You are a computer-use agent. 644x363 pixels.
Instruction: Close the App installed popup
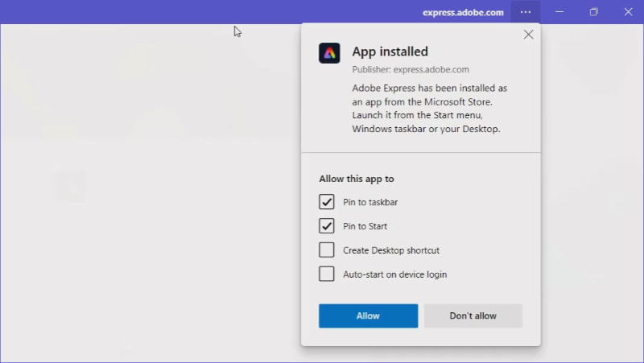pyautogui.click(x=528, y=35)
